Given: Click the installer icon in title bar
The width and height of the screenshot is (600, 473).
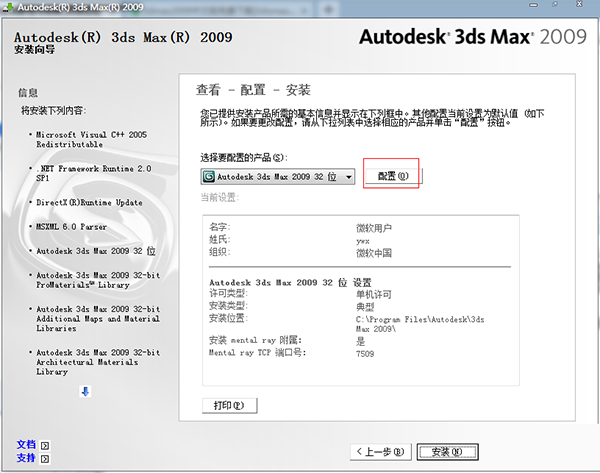Looking at the screenshot, I should [8, 7].
